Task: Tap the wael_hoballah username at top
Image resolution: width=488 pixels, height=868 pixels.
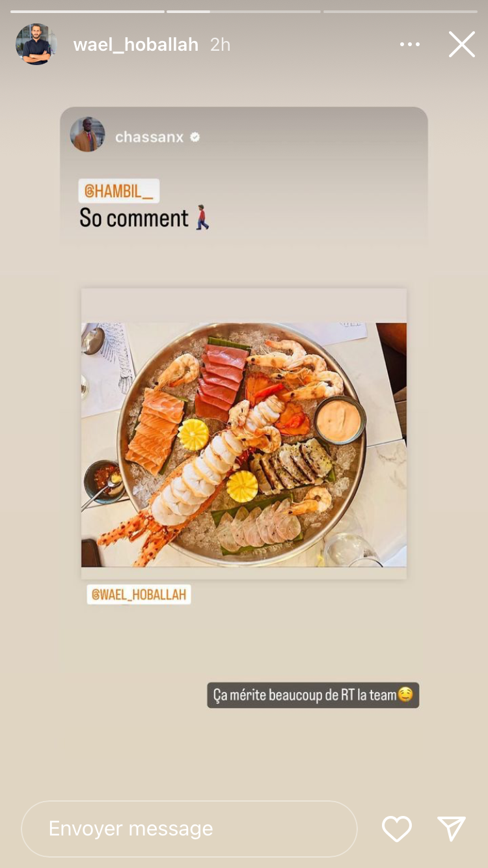Action: coord(136,44)
